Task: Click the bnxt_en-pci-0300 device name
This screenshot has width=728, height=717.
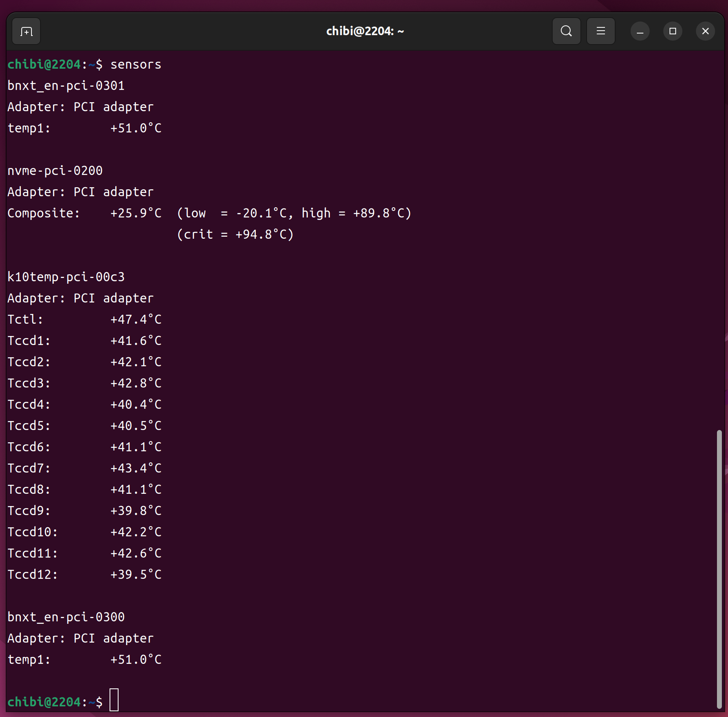Action: tap(66, 617)
